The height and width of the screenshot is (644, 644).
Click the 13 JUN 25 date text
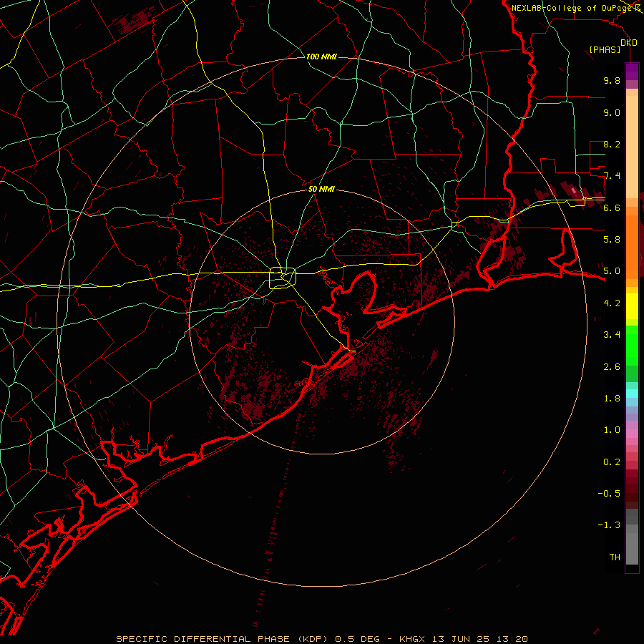pos(462,639)
